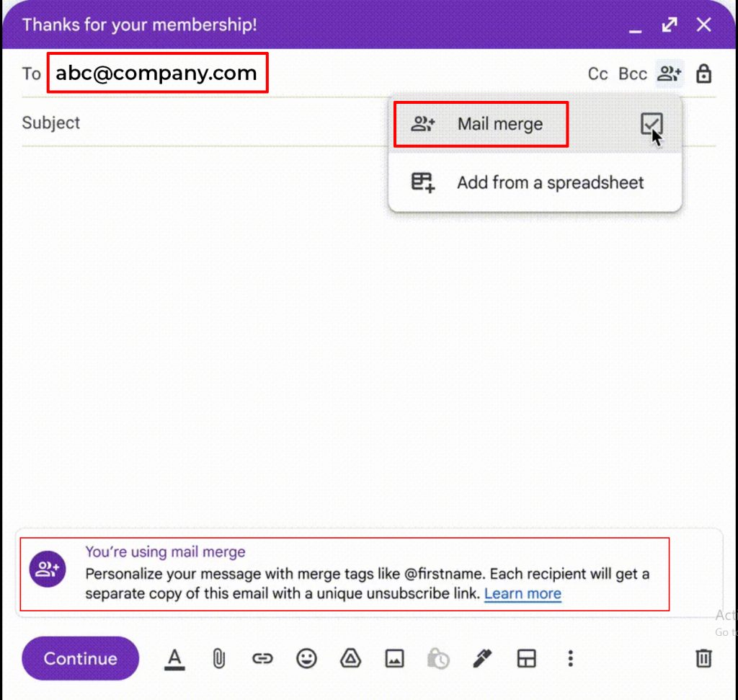Select the pen tool in the compose toolbar
Image resolution: width=738 pixels, height=700 pixels.
tap(482, 658)
